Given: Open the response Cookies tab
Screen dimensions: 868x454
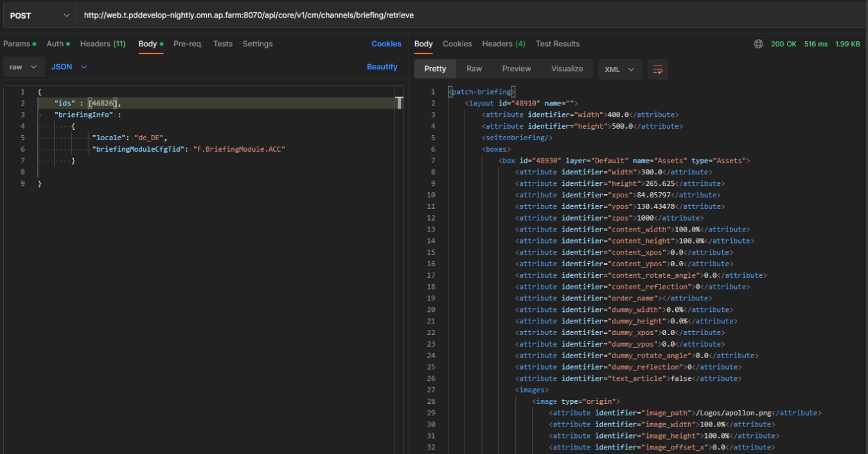Looking at the screenshot, I should click(457, 44).
